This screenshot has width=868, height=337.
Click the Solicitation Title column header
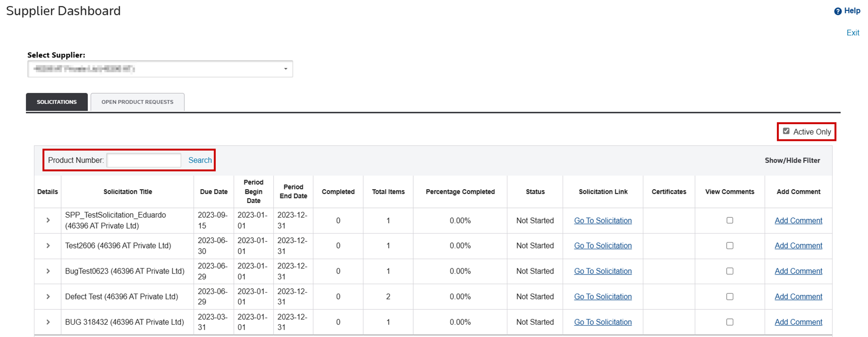point(128,192)
